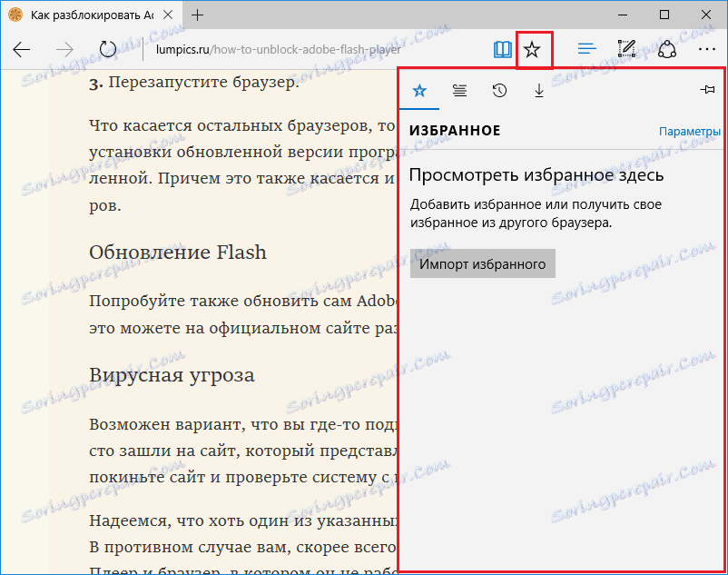Click the lines (hub) toggle button

[585, 49]
